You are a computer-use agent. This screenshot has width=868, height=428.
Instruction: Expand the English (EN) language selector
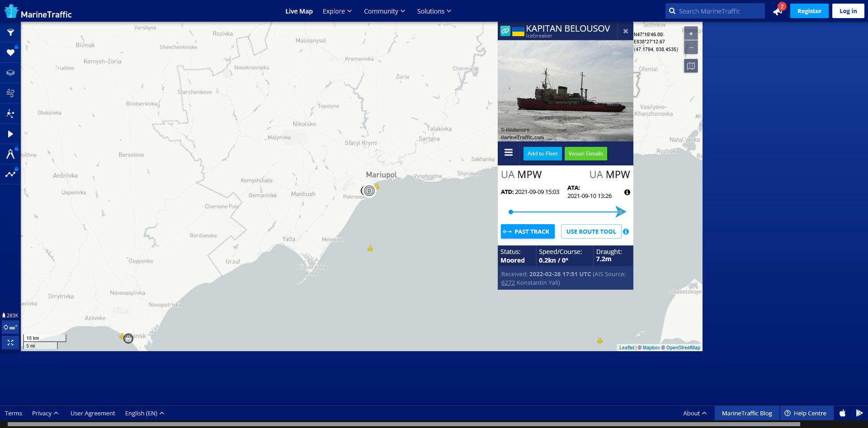pyautogui.click(x=145, y=413)
